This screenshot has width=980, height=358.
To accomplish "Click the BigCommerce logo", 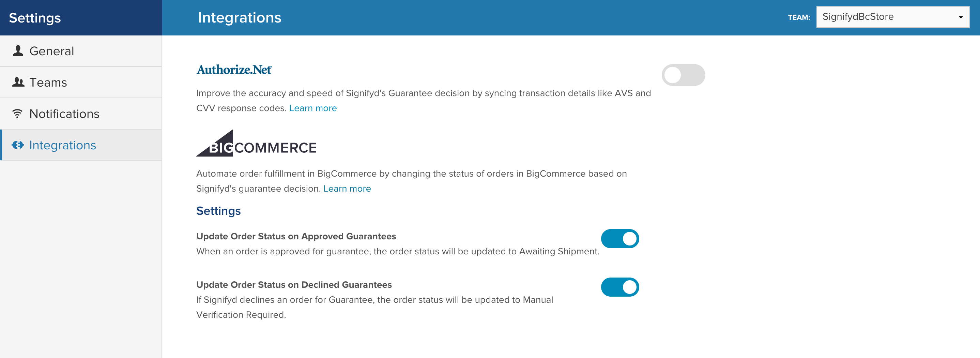I will coord(256,144).
